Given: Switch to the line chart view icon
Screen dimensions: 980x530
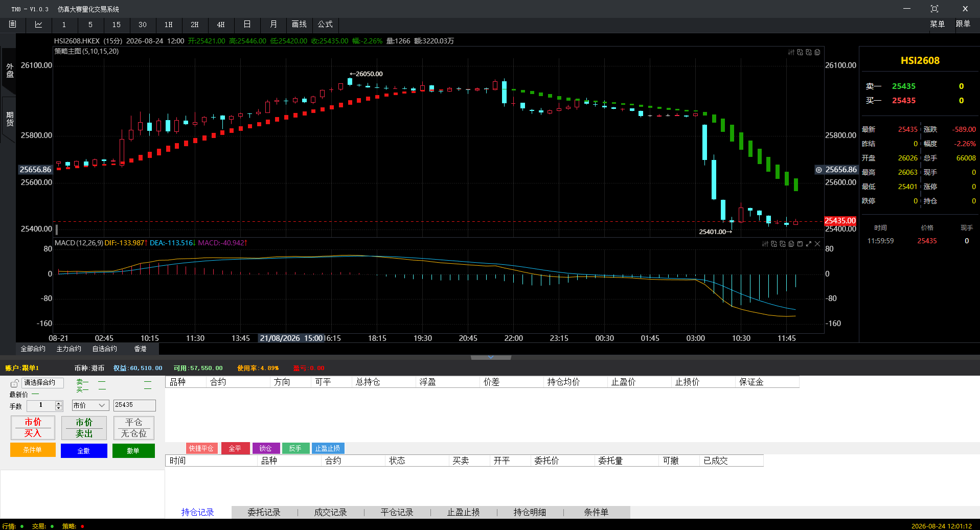Looking at the screenshot, I should pos(38,24).
